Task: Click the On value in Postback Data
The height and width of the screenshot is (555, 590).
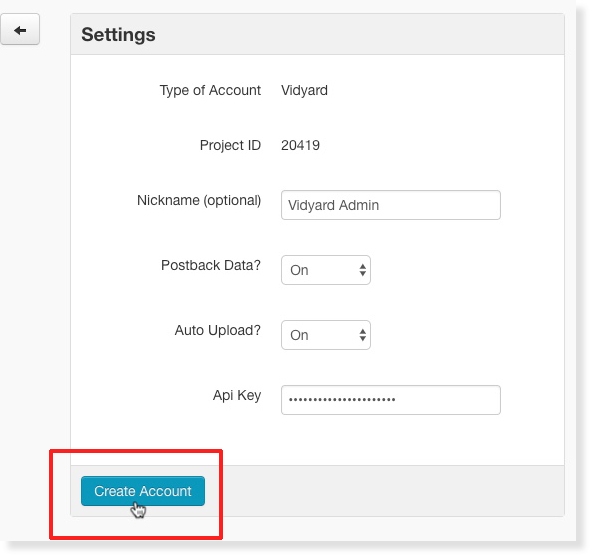Action: tap(299, 270)
